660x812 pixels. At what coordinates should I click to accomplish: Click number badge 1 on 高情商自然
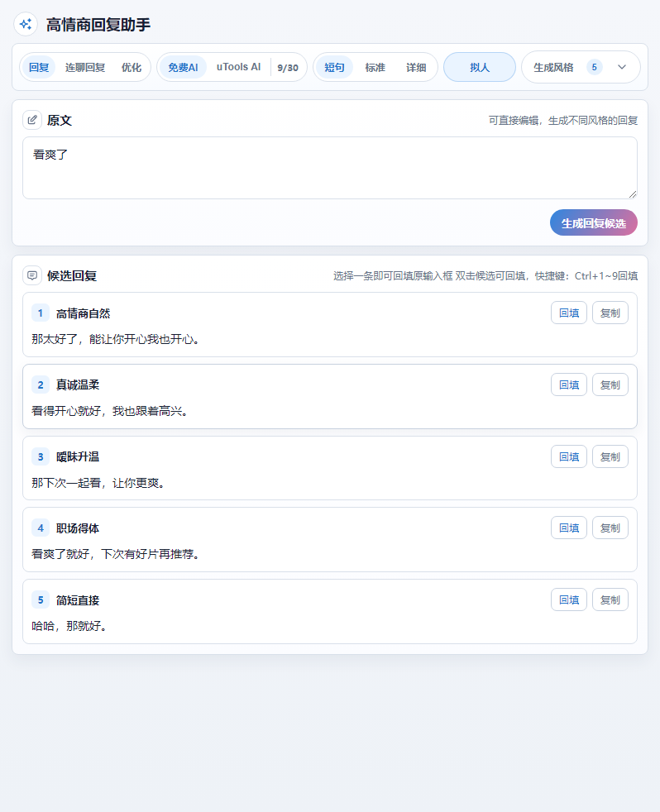point(41,313)
